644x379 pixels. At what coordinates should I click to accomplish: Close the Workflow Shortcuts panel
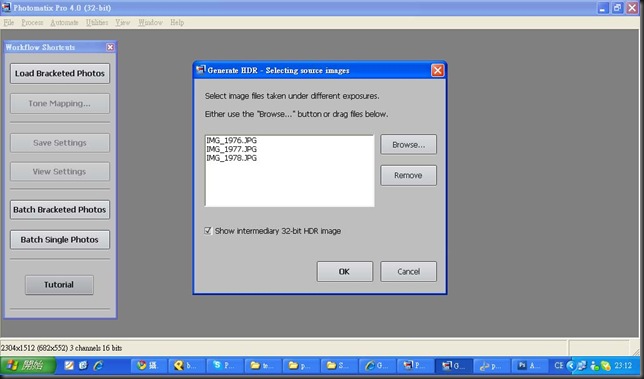[x=110, y=47]
